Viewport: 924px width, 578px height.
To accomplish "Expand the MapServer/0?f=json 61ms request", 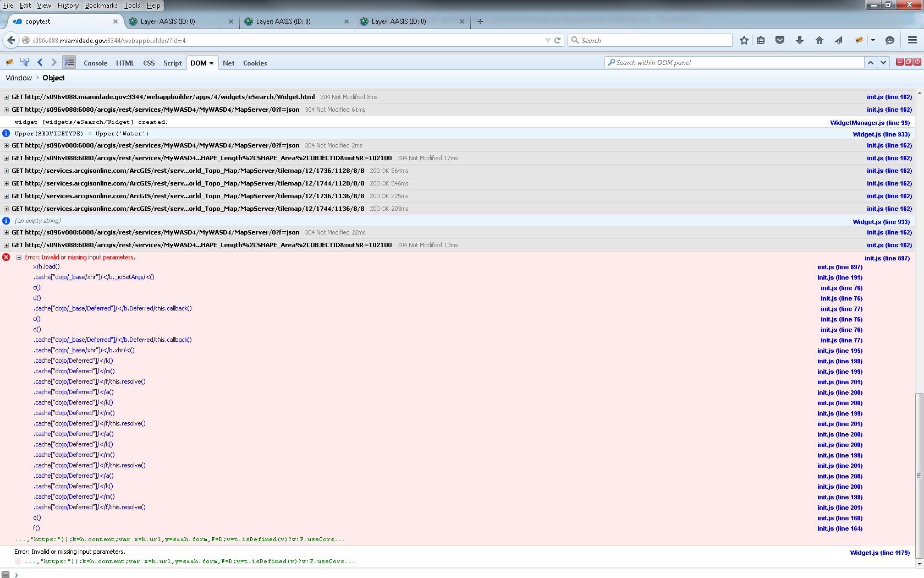I will point(6,110).
